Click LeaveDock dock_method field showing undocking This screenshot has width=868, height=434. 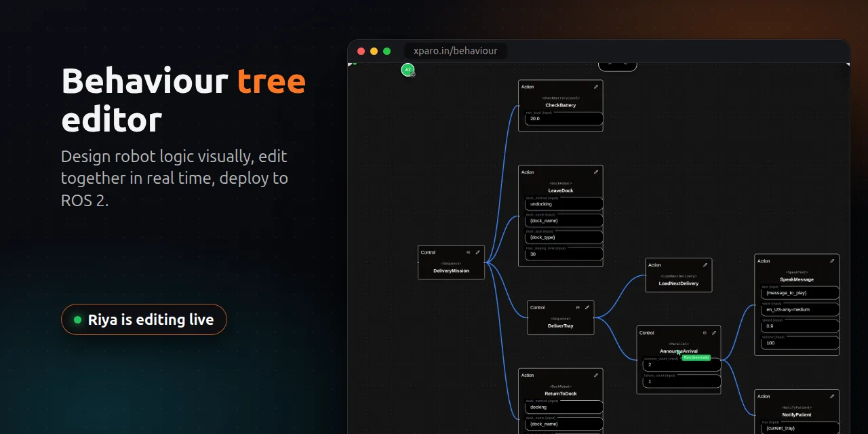(x=564, y=204)
